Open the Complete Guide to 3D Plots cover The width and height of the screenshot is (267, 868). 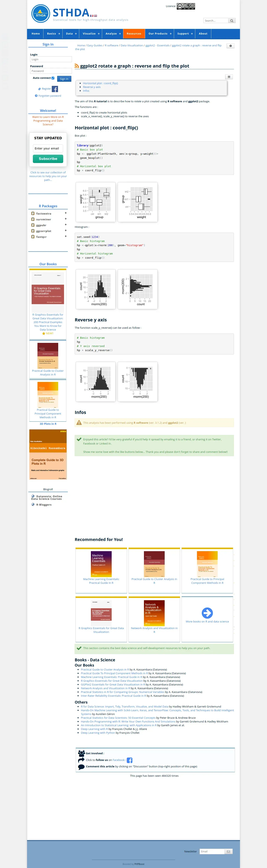pyautogui.click(x=48, y=454)
